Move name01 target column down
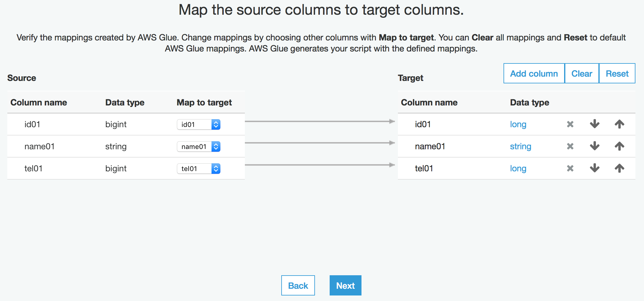This screenshot has width=644, height=301. pos(594,146)
